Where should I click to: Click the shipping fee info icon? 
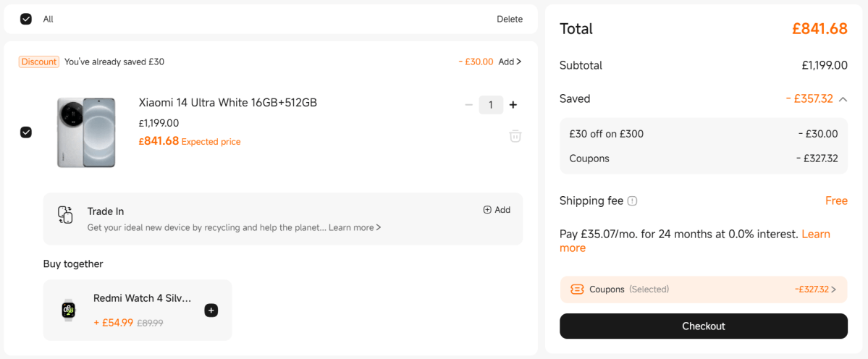632,201
